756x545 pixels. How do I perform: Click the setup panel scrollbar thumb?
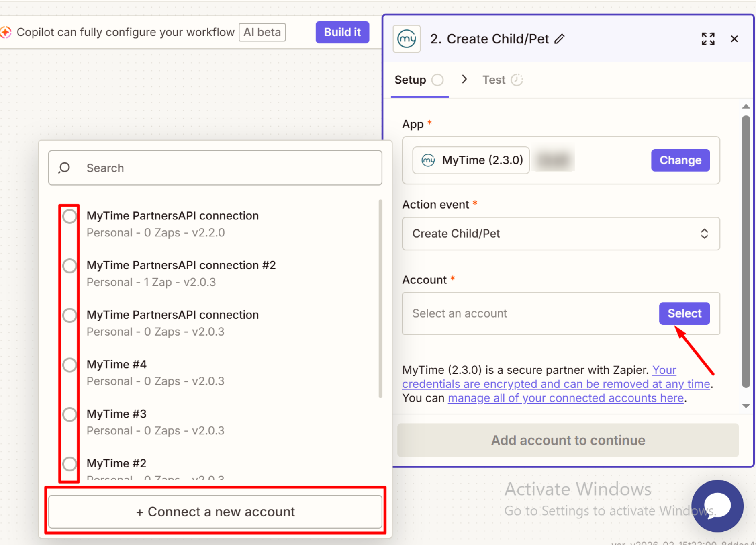746,252
